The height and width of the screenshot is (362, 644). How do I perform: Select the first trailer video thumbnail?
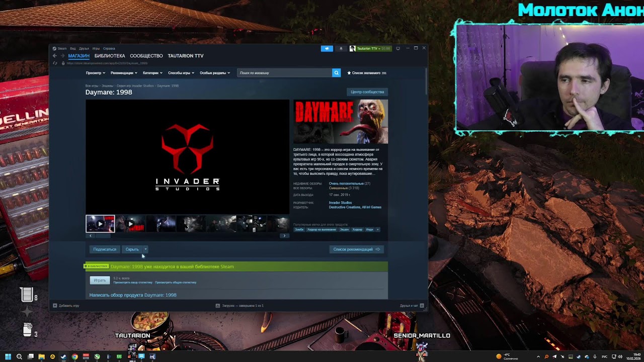pos(100,224)
